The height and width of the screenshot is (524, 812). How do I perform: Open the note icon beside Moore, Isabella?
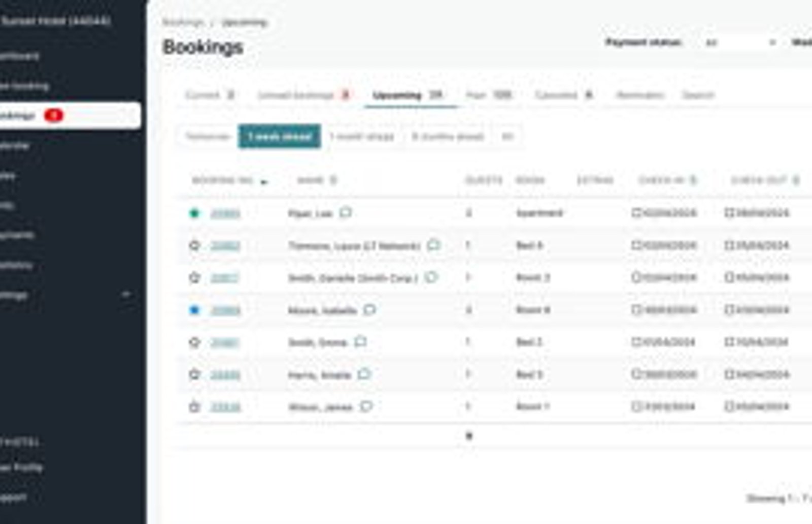[369, 310]
